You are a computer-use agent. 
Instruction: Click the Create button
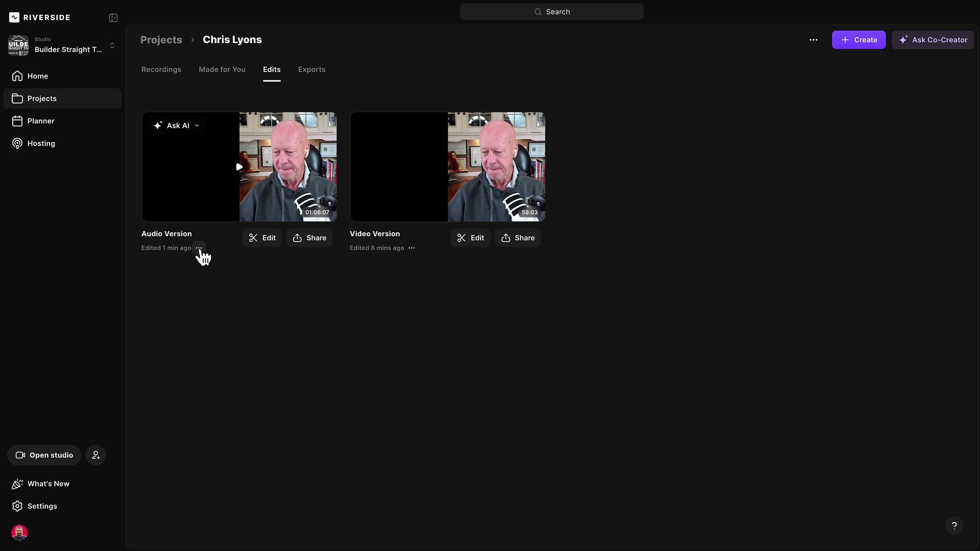tap(858, 40)
